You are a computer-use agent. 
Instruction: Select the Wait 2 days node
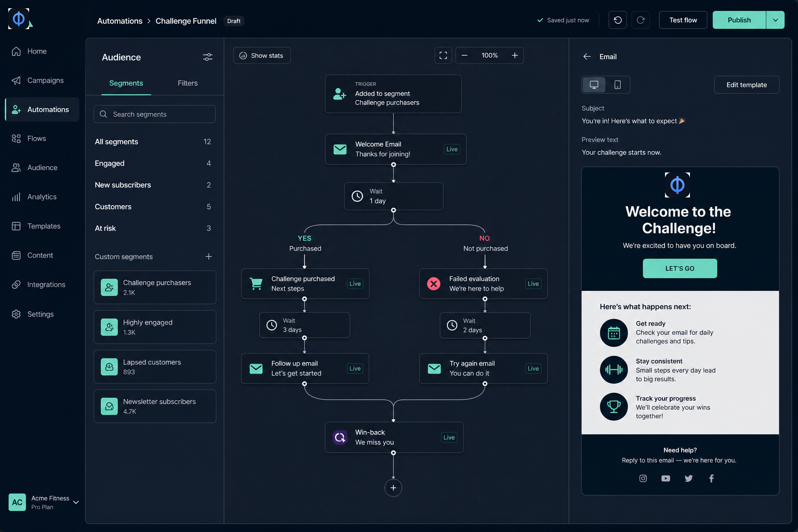pos(485,325)
